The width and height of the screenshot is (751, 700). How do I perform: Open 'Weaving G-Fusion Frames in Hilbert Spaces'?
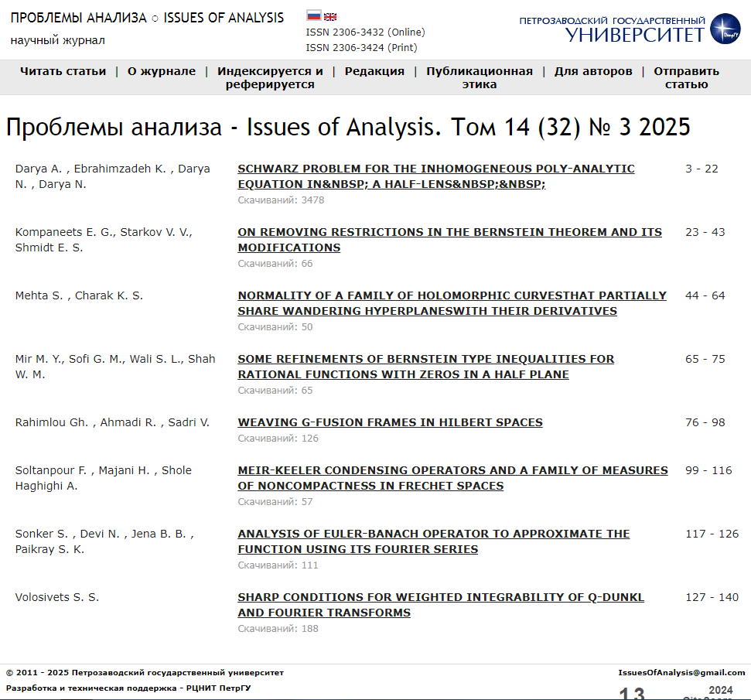point(390,422)
